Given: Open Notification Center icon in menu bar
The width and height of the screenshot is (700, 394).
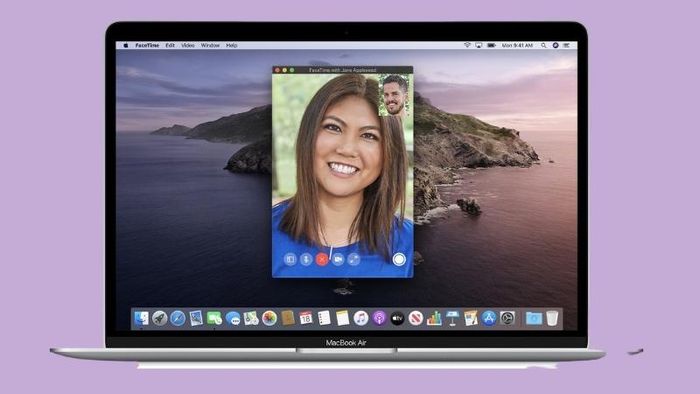Looking at the screenshot, I should click(x=567, y=46).
